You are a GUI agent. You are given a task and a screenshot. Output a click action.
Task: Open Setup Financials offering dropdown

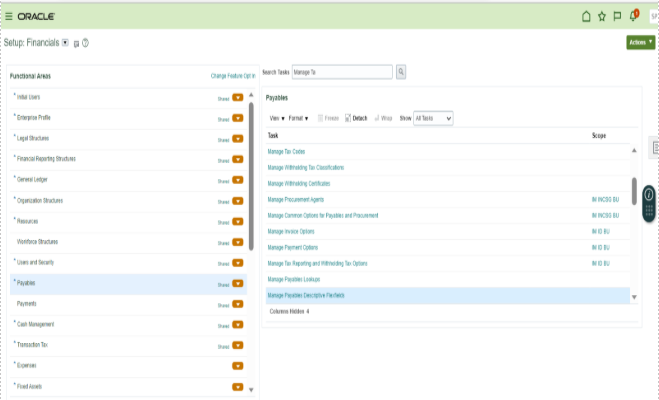pos(65,42)
